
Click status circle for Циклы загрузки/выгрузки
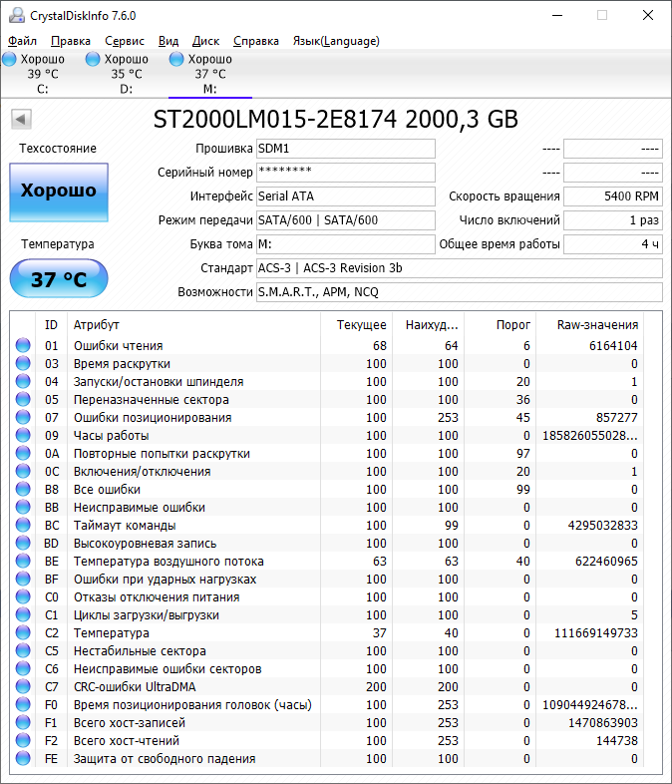pyautogui.click(x=23, y=615)
